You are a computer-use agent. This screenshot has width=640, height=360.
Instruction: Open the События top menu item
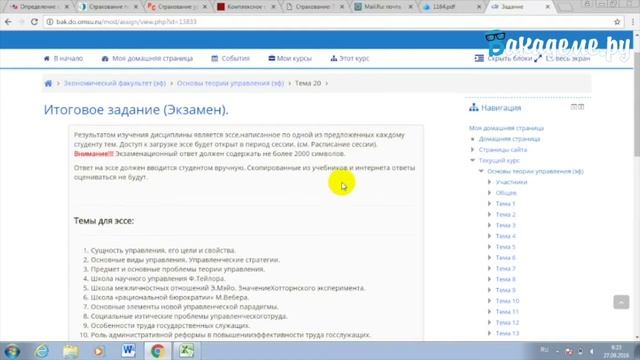230,58
